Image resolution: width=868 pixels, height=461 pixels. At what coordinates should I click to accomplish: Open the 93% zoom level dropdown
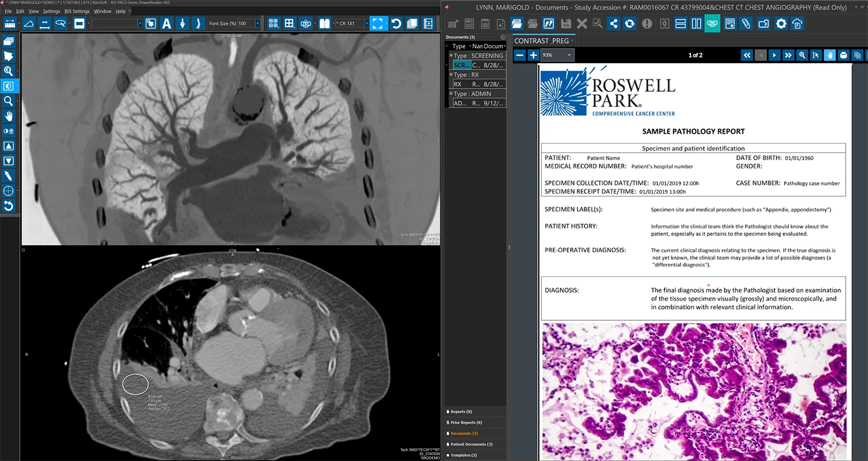click(569, 55)
